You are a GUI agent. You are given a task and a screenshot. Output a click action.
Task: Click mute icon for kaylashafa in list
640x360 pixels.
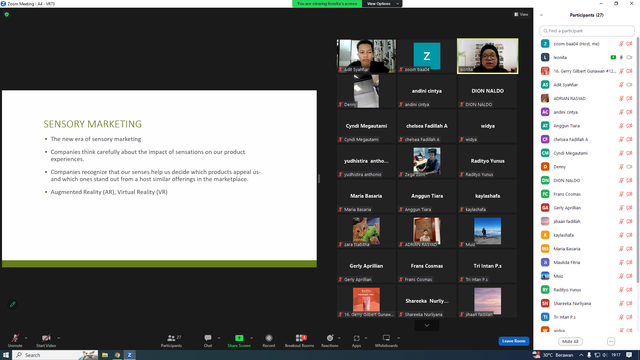coord(621,235)
